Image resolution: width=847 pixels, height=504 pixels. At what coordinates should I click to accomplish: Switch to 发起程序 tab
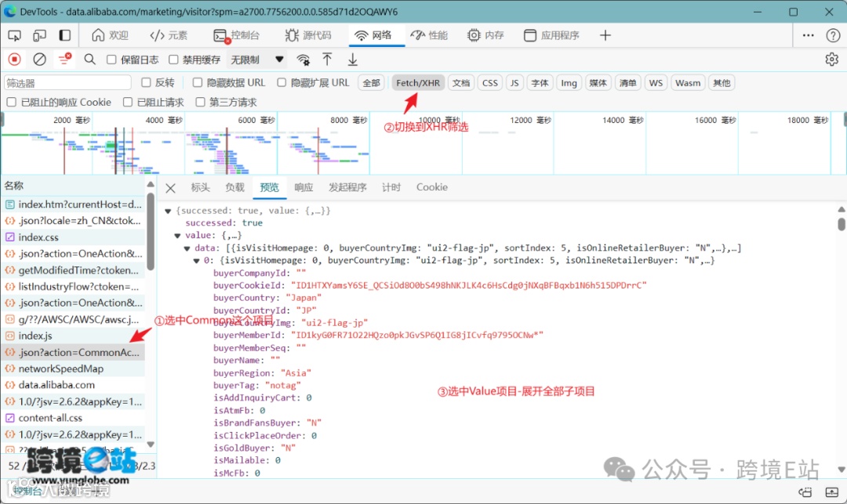pos(347,187)
